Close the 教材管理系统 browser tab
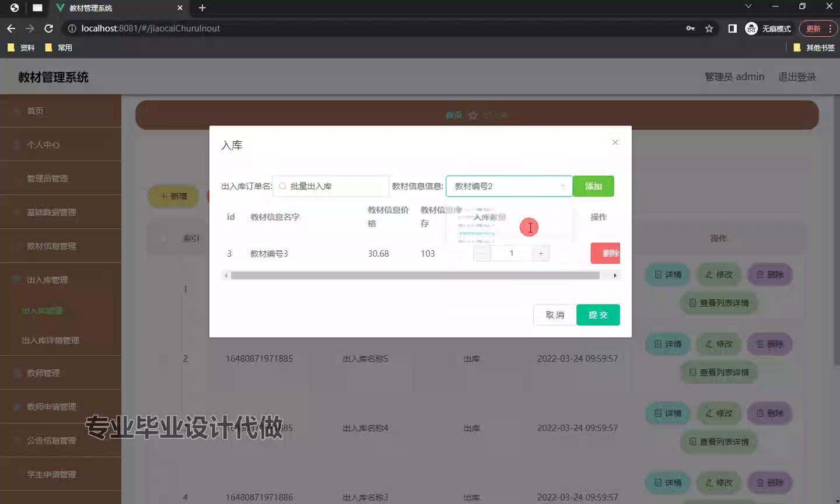 (x=180, y=8)
